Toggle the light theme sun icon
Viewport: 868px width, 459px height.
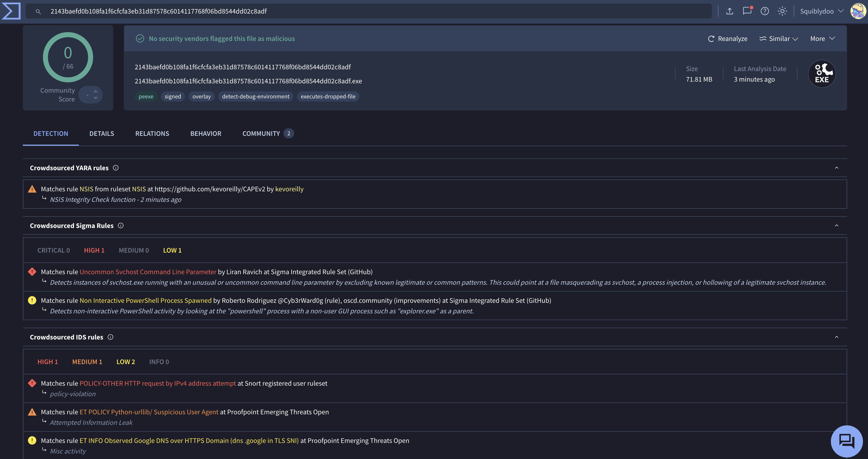(x=782, y=11)
